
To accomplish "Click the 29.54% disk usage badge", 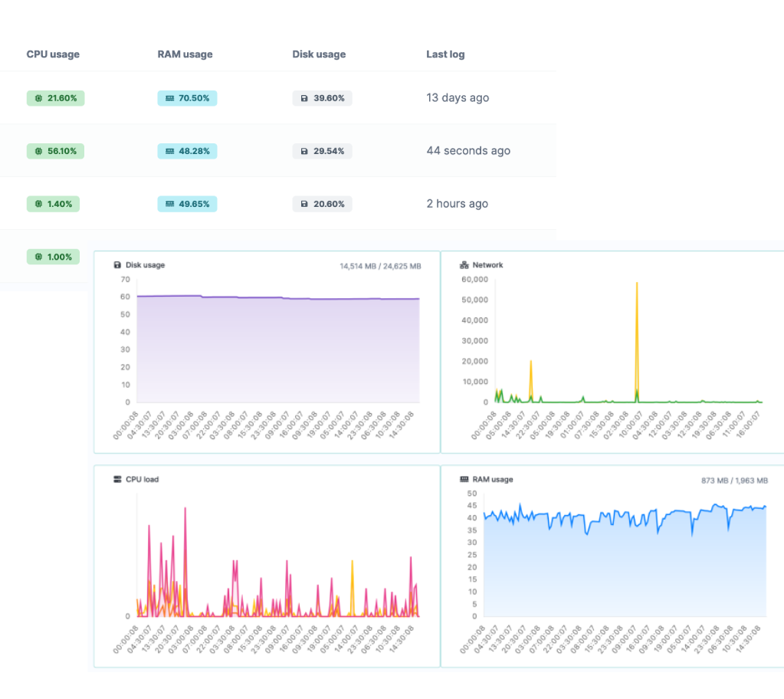I will [x=322, y=151].
